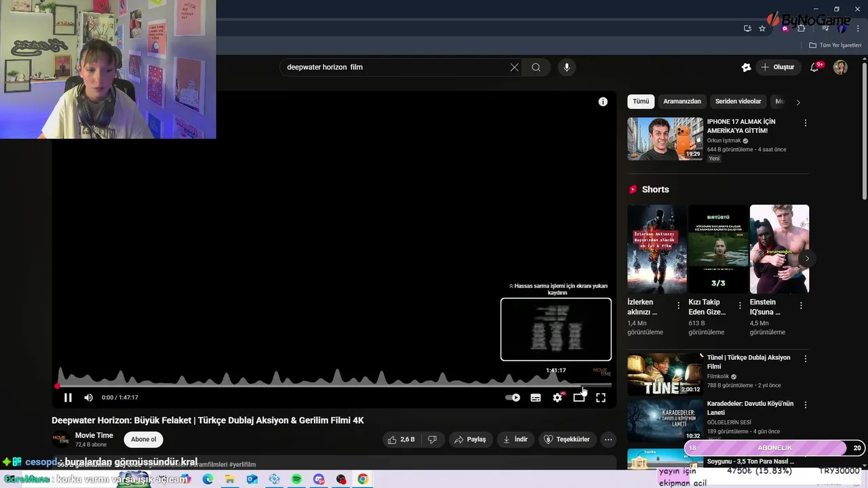Start voice search with the microphone
This screenshot has height=488, width=868.
tap(567, 67)
